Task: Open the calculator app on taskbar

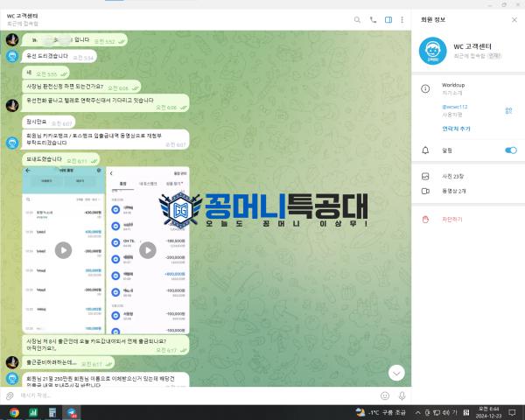Action: (x=52, y=413)
